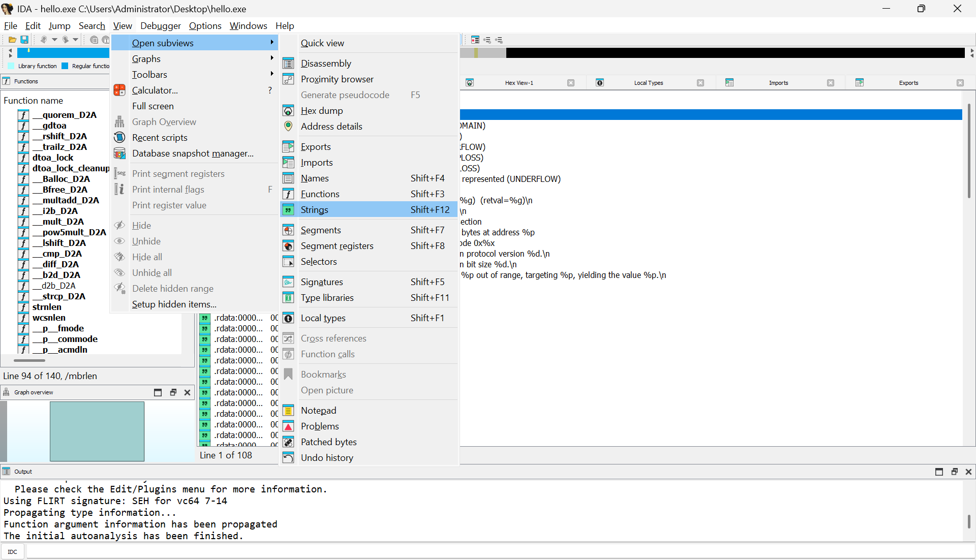Screen dimensions: 976x560
Task: Close the Graph overview panel
Action: point(187,392)
